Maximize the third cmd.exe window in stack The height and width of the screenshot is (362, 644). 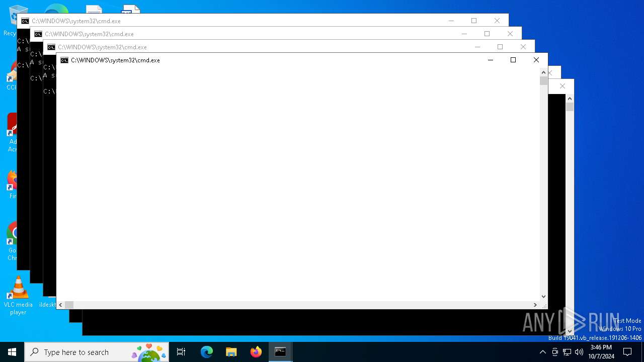[x=487, y=34]
